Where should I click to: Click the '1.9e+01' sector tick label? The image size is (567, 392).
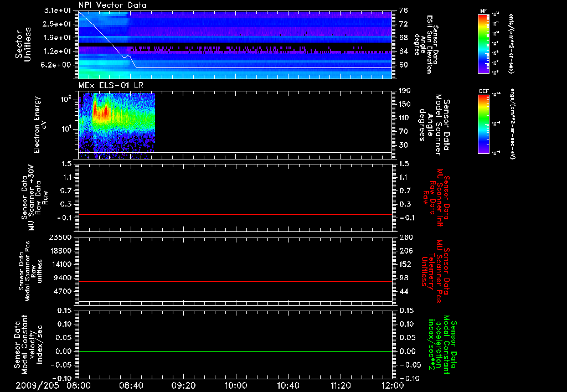pyautogui.click(x=57, y=38)
